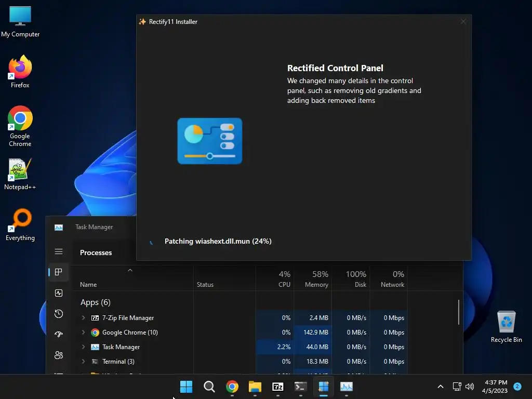Open taskbar Search
Image resolution: width=532 pixels, height=399 pixels.
209,387
